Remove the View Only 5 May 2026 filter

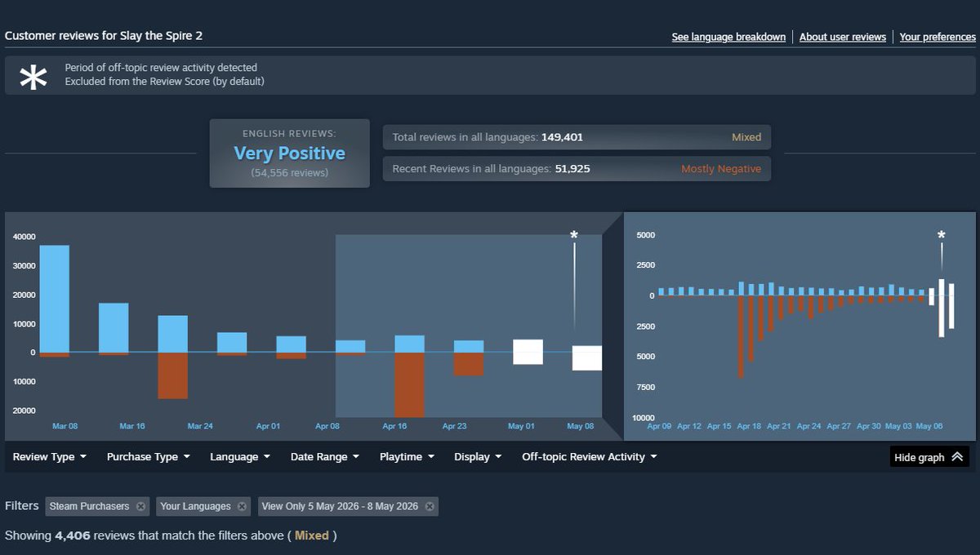click(430, 507)
